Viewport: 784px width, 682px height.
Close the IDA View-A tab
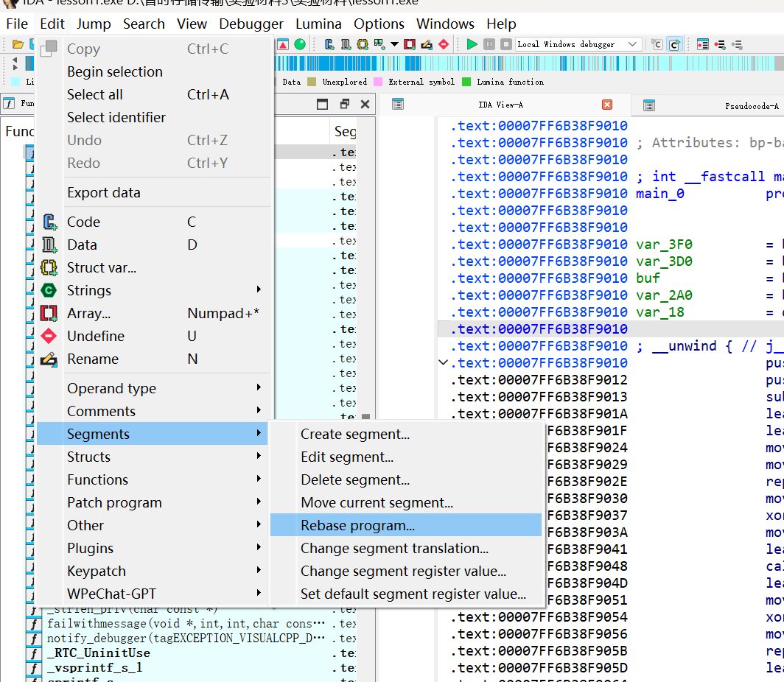click(x=607, y=105)
